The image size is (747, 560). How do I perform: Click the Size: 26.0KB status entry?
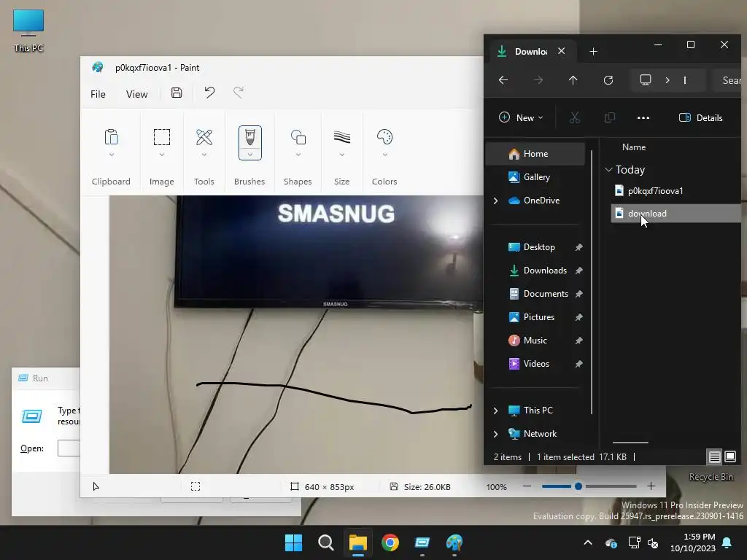click(x=420, y=486)
